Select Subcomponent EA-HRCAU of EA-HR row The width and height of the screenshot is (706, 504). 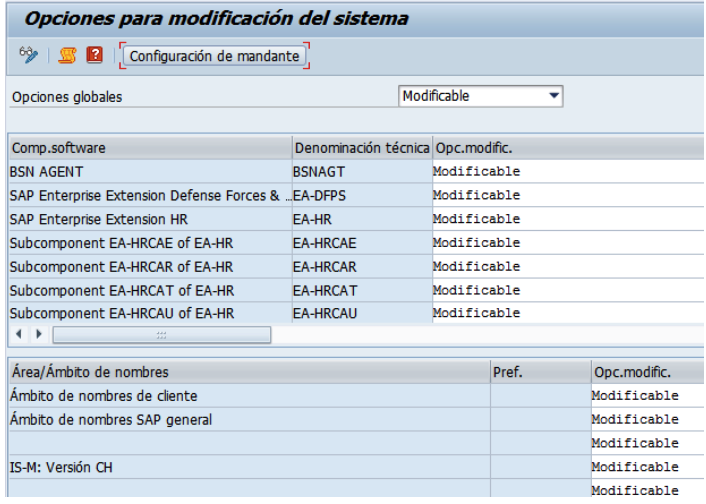click(150, 313)
